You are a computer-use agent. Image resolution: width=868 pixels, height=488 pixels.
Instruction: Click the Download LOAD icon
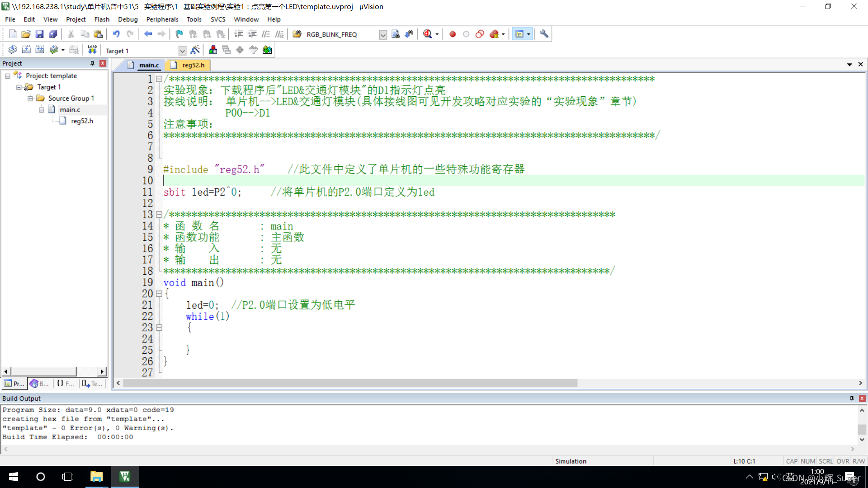[92, 50]
